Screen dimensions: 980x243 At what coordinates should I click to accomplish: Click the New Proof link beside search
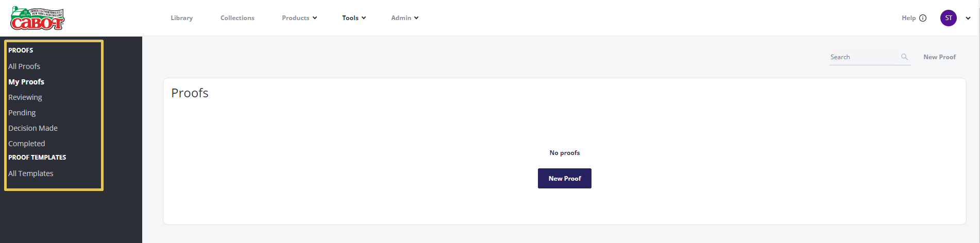coord(939,57)
